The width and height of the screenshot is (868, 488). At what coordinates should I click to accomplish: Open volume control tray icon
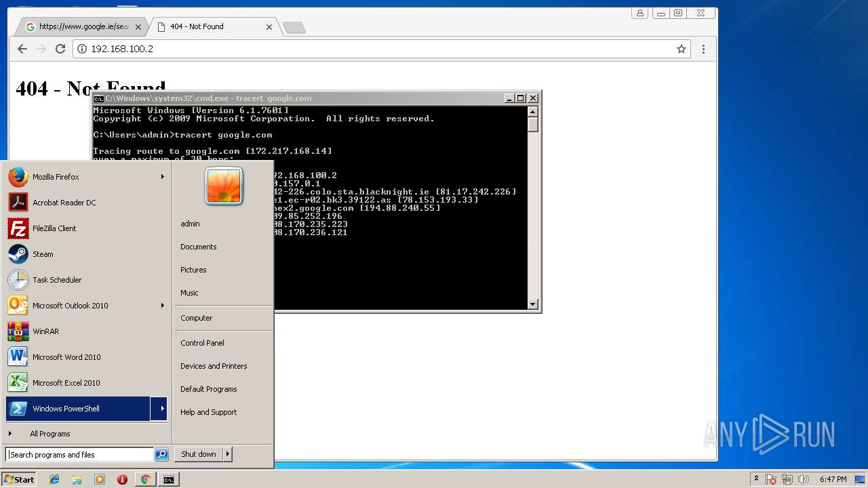click(803, 479)
